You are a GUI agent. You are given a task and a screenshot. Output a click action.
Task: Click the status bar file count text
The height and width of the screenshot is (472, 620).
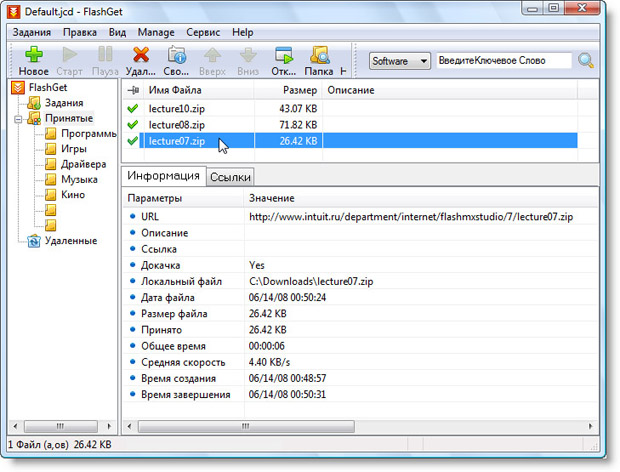60,445
